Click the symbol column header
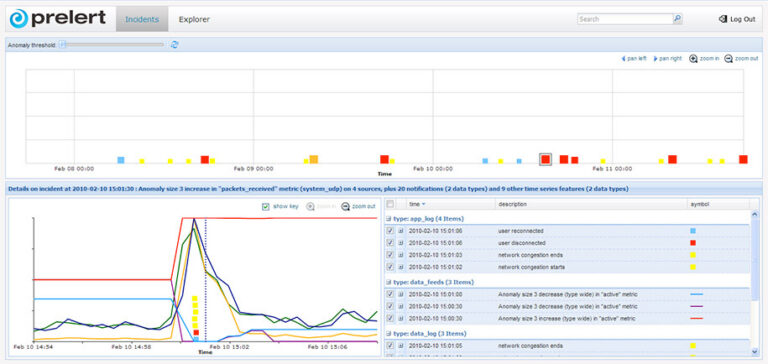Screen dimensions: 768x364 (x=718, y=204)
